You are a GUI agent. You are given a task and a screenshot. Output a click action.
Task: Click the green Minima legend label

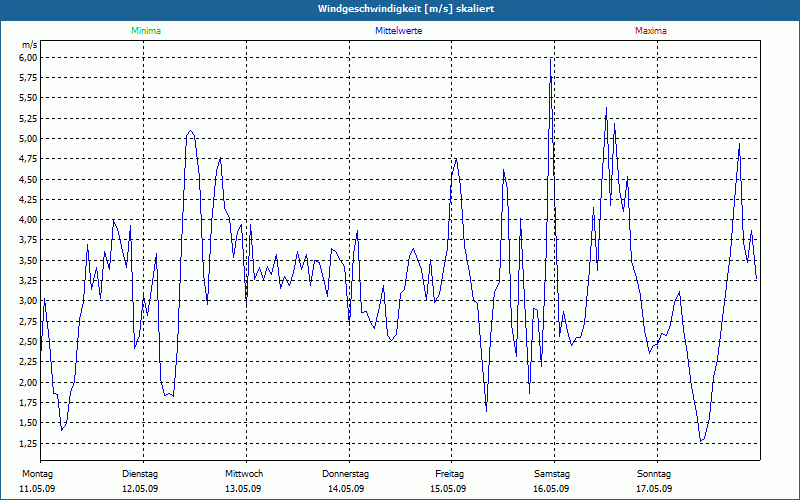pos(146,31)
